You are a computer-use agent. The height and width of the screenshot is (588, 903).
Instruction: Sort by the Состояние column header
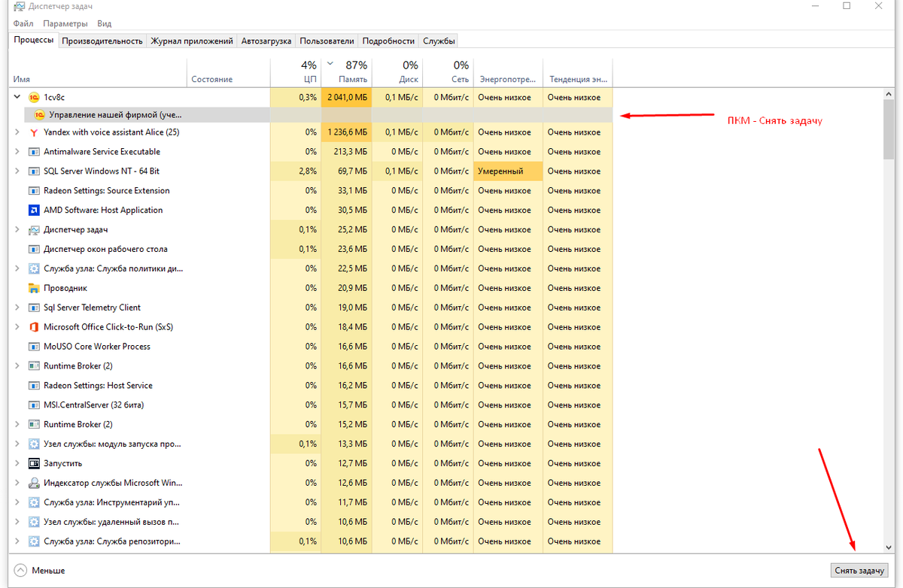228,72
